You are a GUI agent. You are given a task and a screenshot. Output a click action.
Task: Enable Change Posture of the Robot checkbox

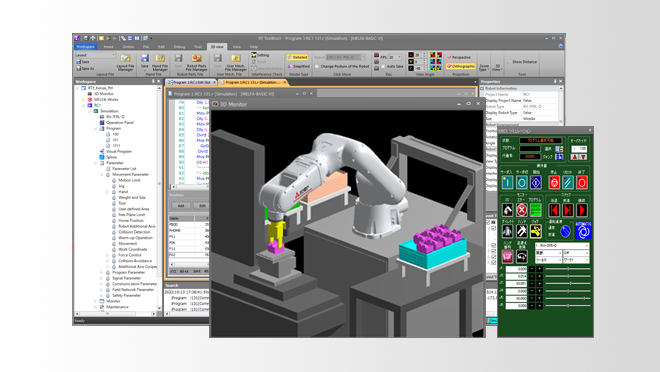[317, 66]
